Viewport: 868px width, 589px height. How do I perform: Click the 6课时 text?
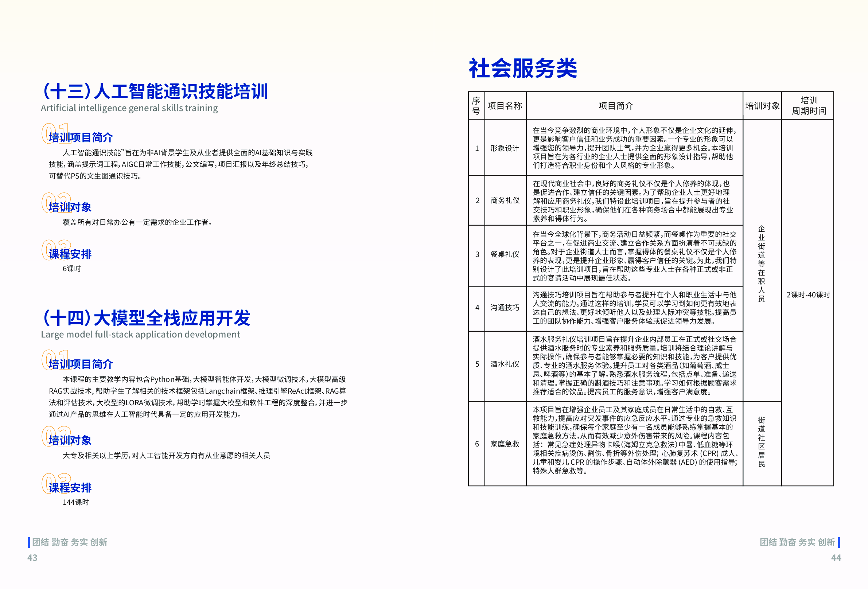[72, 269]
